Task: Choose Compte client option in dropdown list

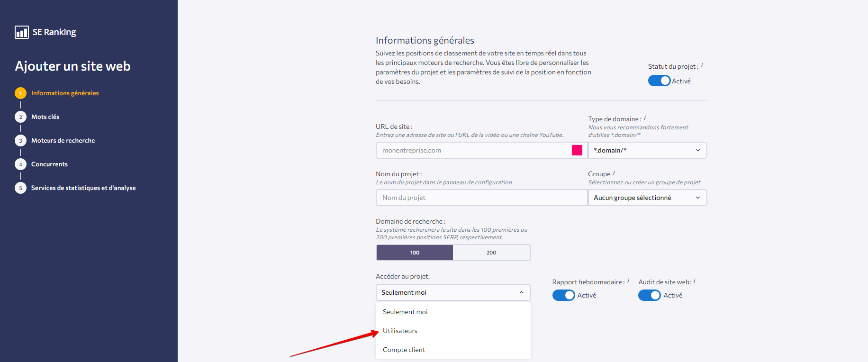Action: (x=404, y=350)
